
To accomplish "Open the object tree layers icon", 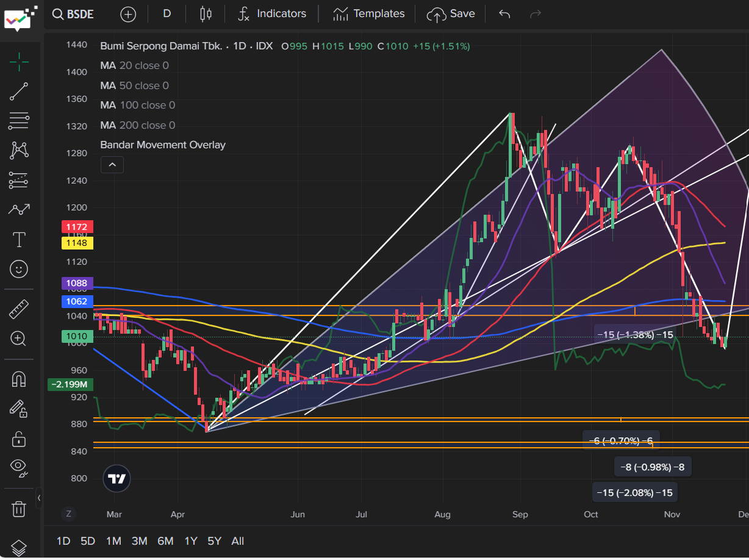I will (18, 547).
